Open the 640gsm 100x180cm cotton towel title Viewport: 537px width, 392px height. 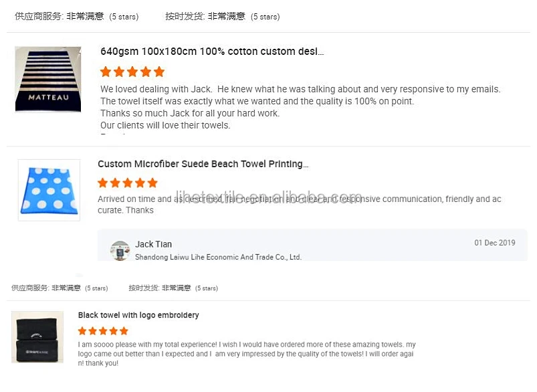point(212,52)
